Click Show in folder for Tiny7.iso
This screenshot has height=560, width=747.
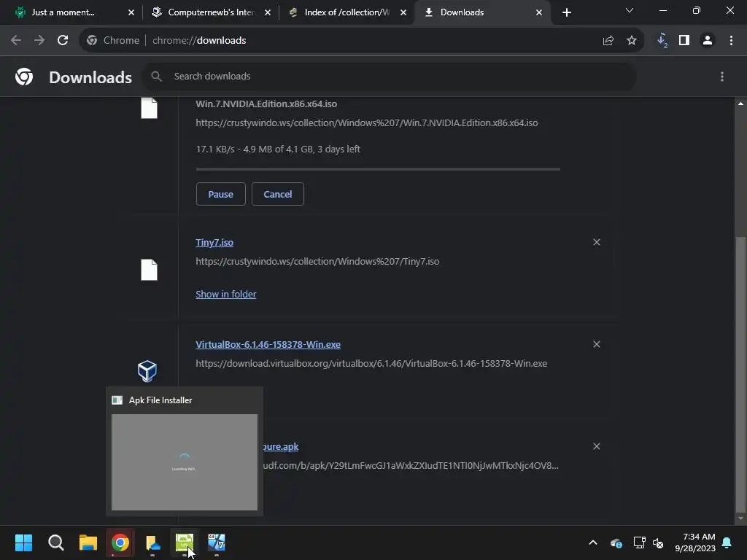tap(226, 295)
